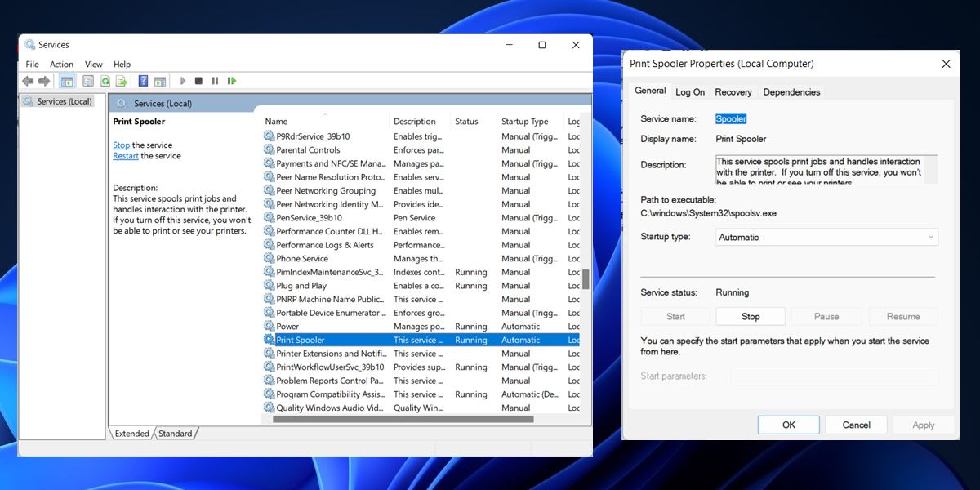Open Properties toolbar icon in Services
Screen dimensions: 980x490
(x=88, y=81)
